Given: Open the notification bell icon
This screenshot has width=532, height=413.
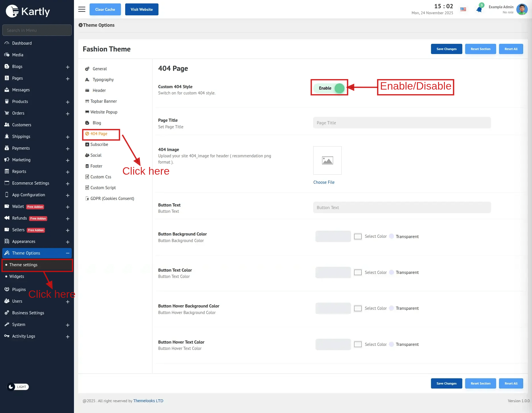Looking at the screenshot, I should [479, 9].
